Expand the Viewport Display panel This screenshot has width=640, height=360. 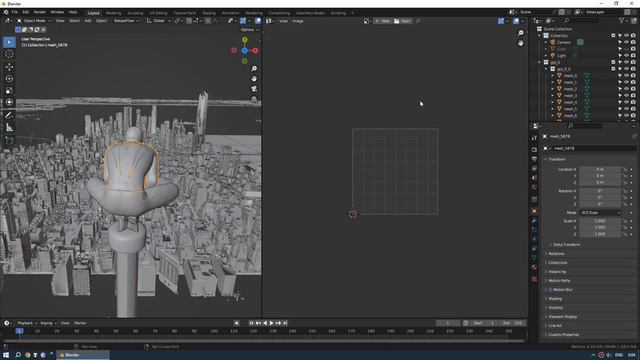tap(561, 317)
